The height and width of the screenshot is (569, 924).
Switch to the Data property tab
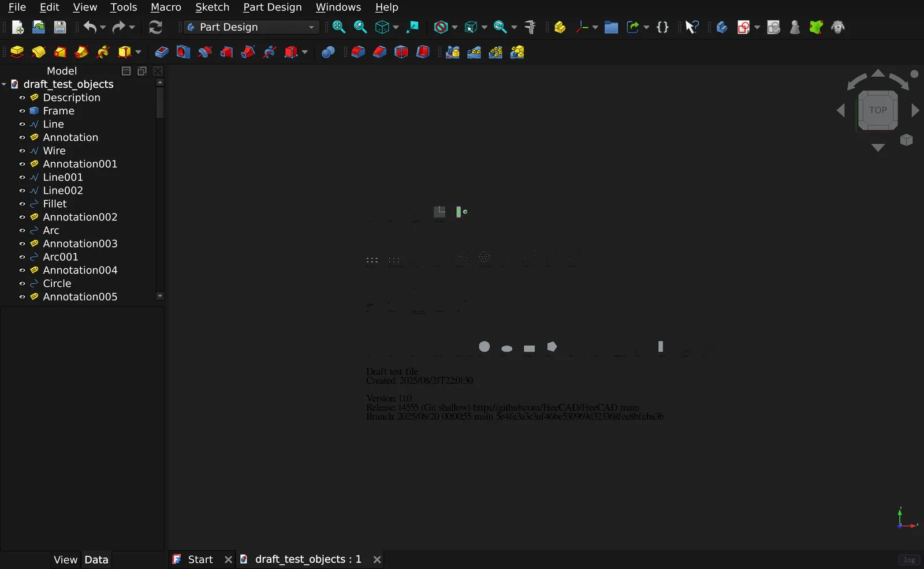pyautogui.click(x=96, y=560)
